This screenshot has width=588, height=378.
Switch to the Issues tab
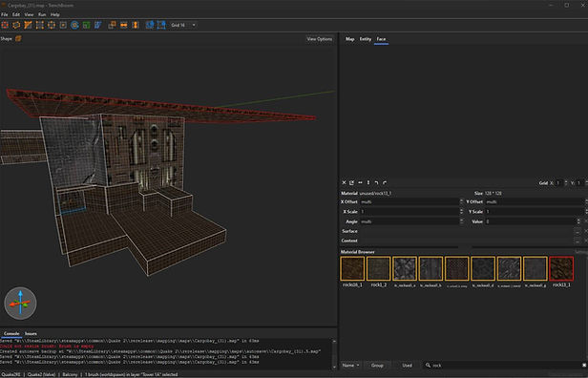point(31,333)
